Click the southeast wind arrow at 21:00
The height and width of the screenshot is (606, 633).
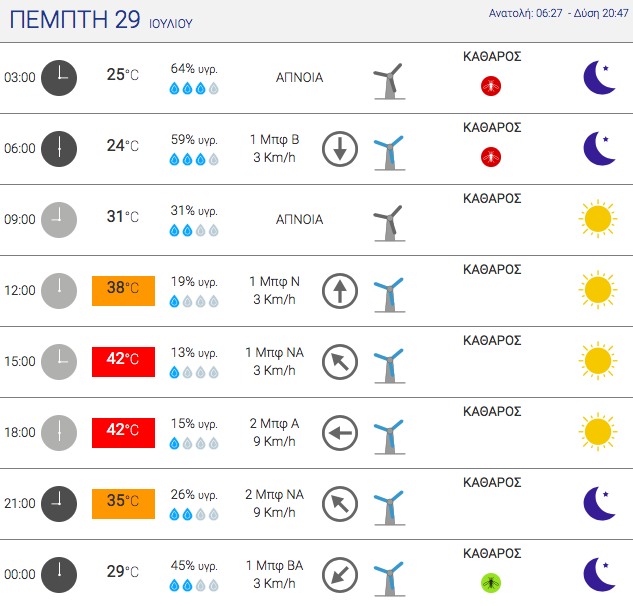pyautogui.click(x=340, y=504)
